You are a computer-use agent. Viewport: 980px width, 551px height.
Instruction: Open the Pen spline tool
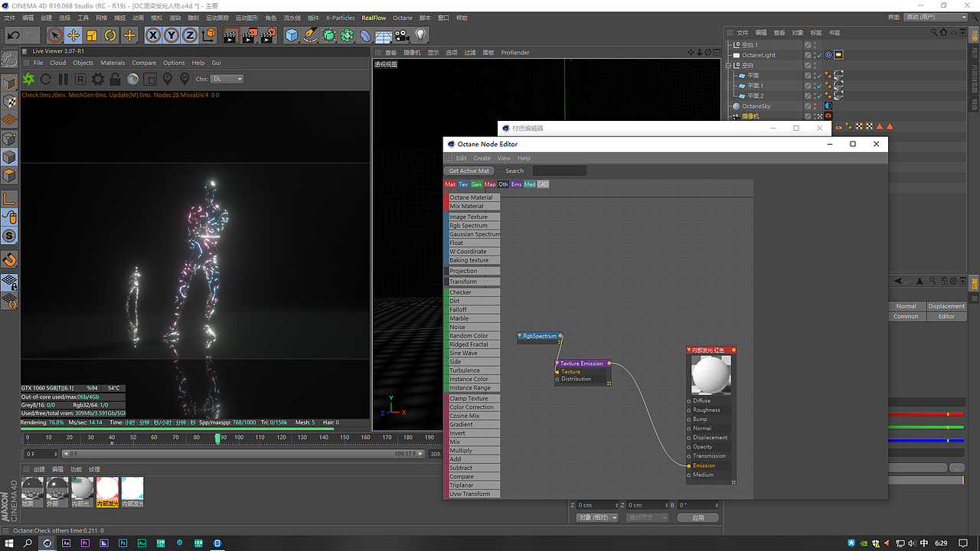310,35
